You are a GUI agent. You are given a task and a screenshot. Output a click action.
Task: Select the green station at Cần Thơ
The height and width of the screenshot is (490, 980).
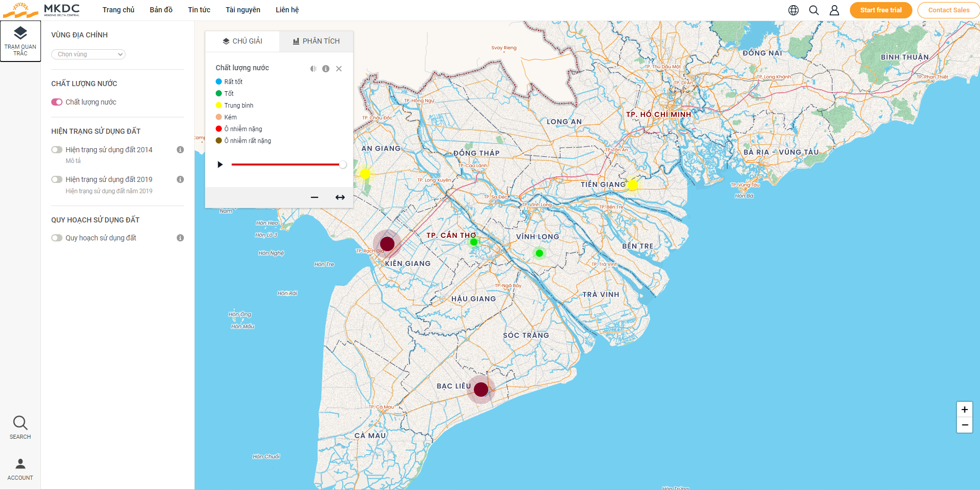click(474, 242)
